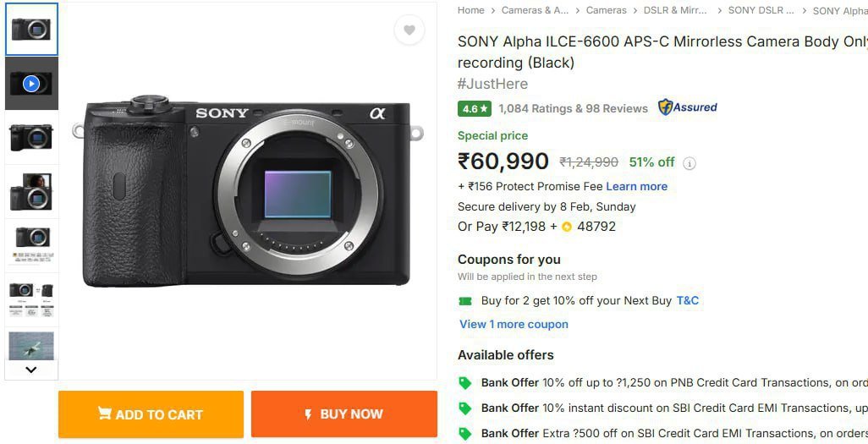Select the first camera front thumbnail
868x444 pixels.
click(x=31, y=30)
